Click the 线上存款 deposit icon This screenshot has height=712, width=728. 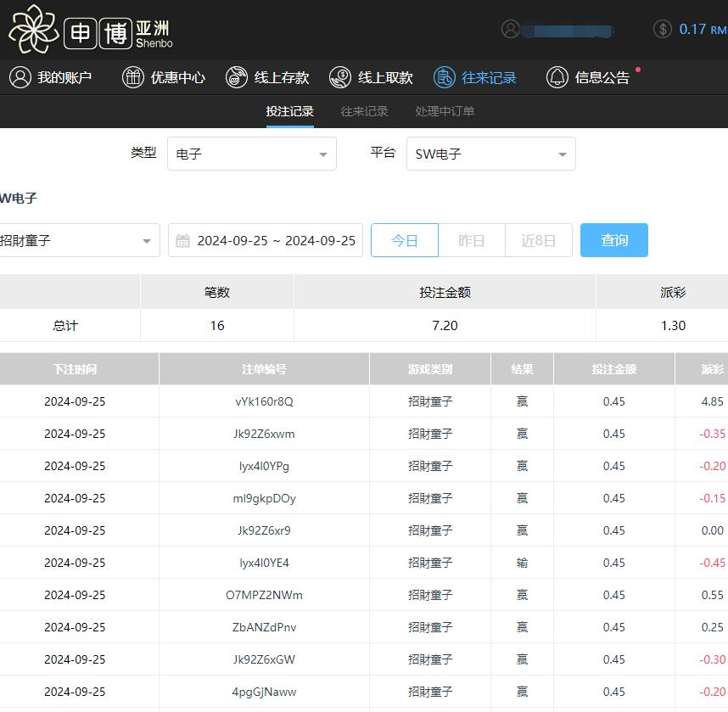pyautogui.click(x=236, y=77)
